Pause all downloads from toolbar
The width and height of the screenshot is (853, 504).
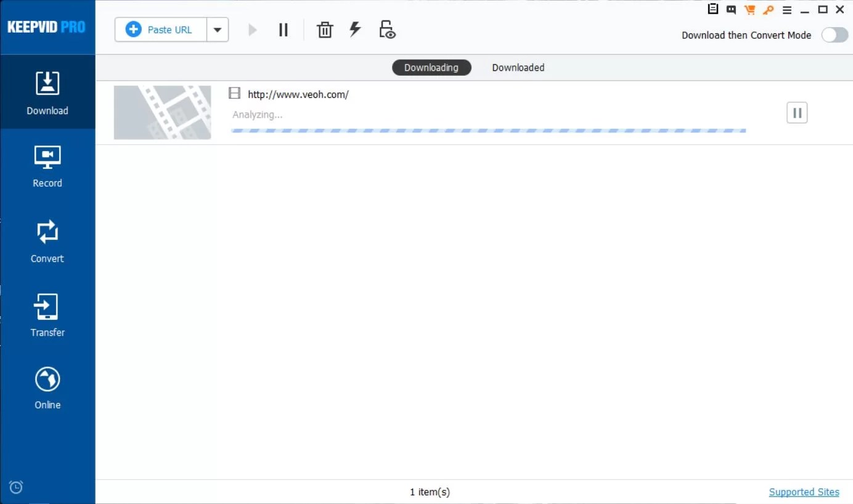click(284, 30)
